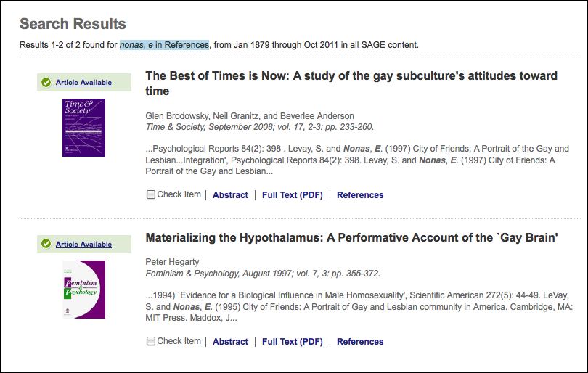Tick the Check Item box for Best of Times article
The width and height of the screenshot is (588, 373).
pos(151,194)
